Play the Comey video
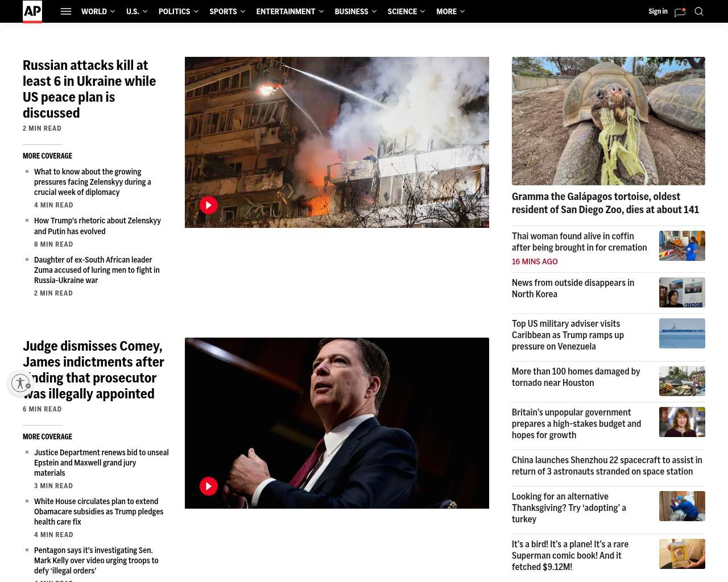728x582 pixels. [209, 486]
